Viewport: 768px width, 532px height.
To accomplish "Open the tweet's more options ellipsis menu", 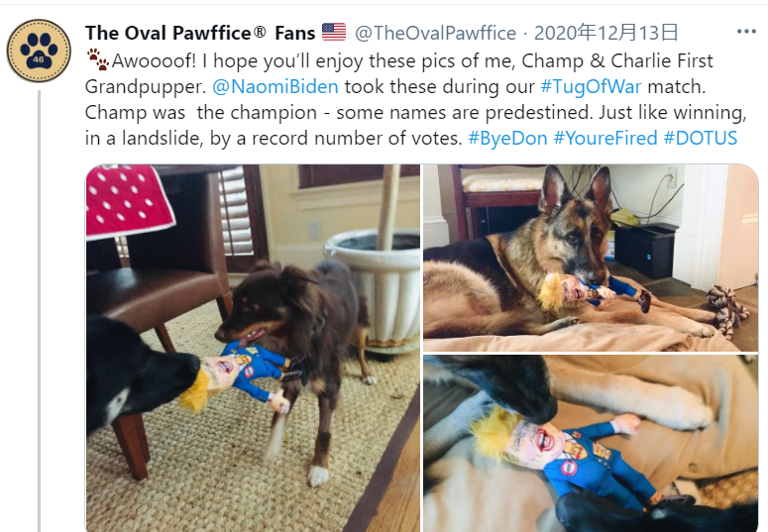I will [746, 32].
